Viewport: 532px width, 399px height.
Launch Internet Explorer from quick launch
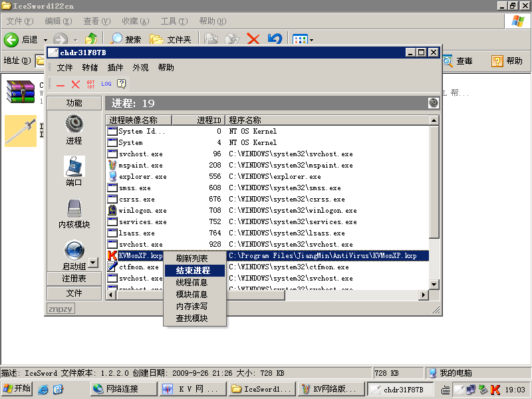[43, 389]
